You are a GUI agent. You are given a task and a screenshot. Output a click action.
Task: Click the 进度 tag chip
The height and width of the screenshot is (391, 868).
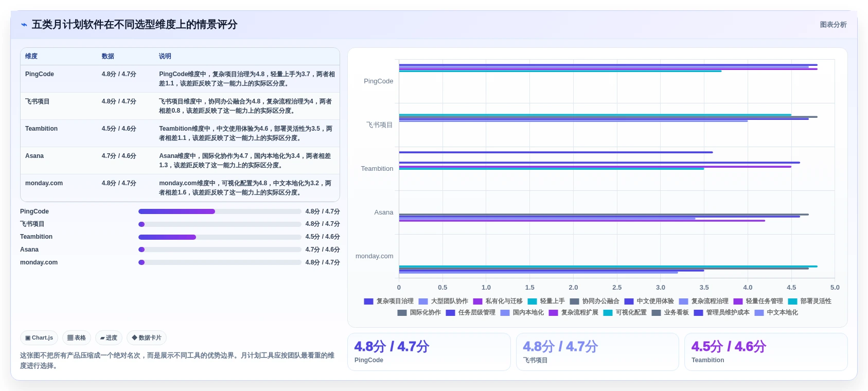coord(109,338)
